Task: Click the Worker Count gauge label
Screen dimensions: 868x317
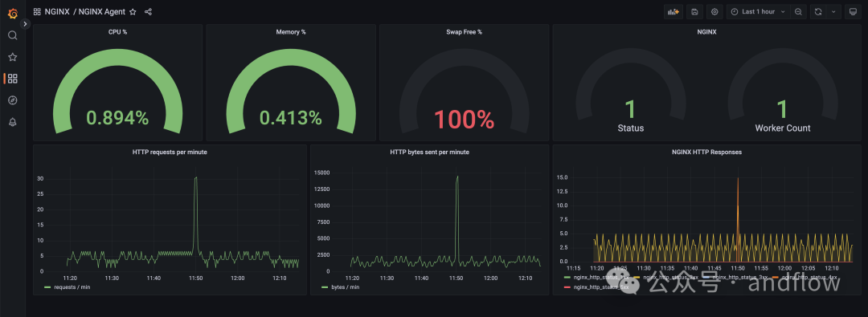Action: (x=782, y=128)
